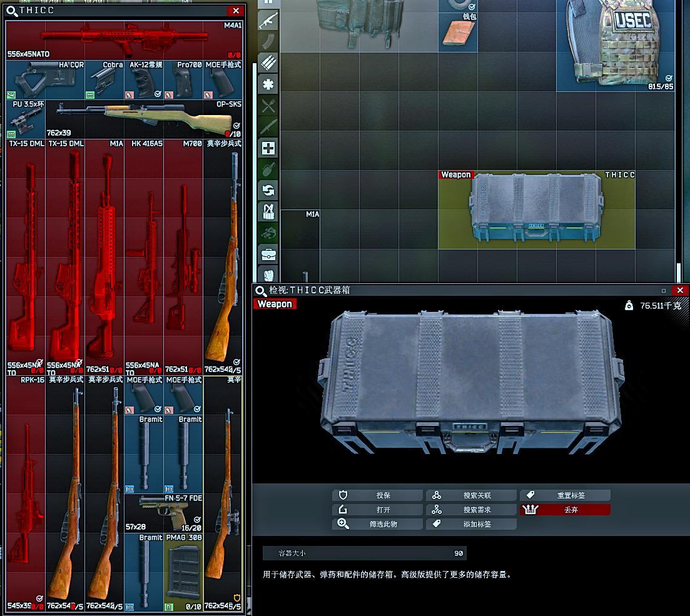
Task: Click the magnifier icon in inspect window title
Action: pos(260,290)
